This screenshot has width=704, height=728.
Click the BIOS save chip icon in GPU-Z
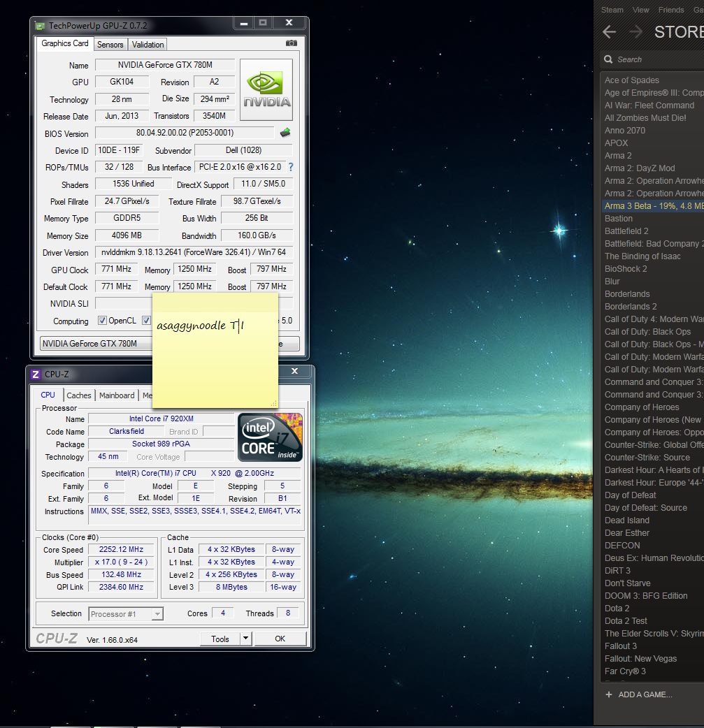[285, 133]
